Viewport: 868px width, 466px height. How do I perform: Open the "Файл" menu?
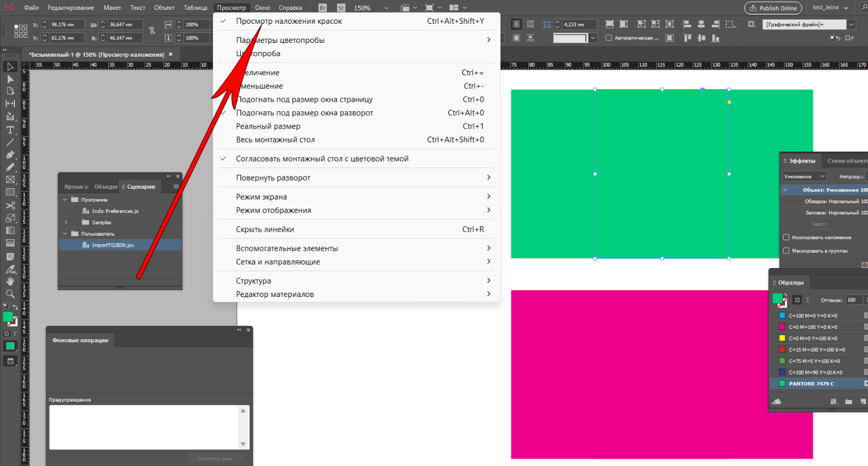point(31,8)
